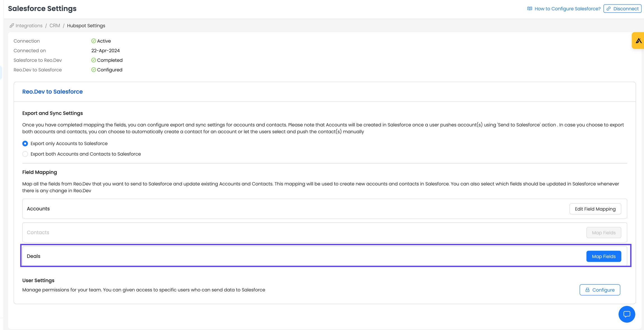Click the Deals row label

point(34,256)
